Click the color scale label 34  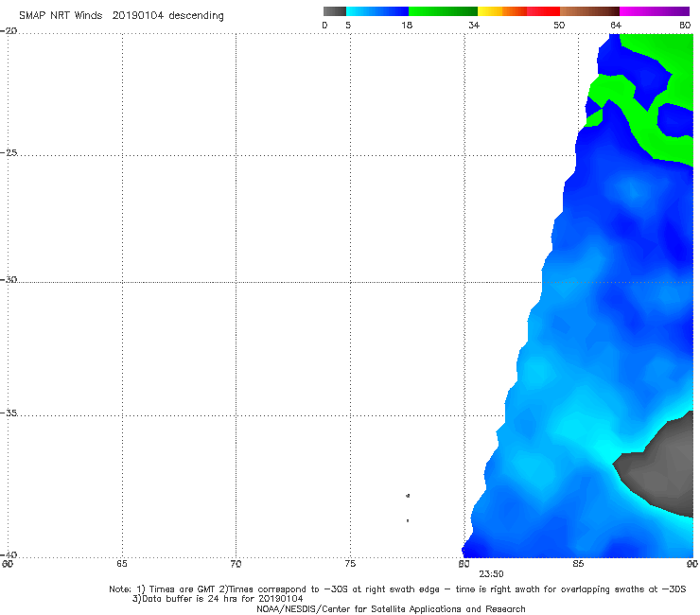474,25
